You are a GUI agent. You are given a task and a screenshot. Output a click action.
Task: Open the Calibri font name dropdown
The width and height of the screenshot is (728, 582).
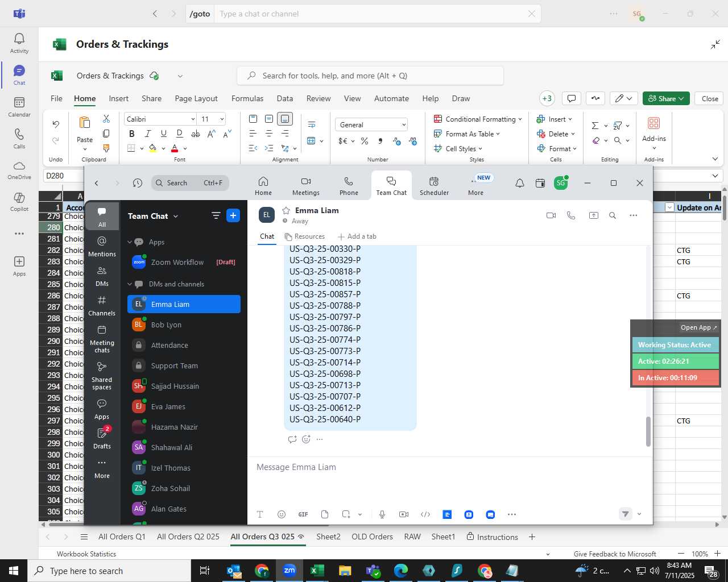coord(193,119)
